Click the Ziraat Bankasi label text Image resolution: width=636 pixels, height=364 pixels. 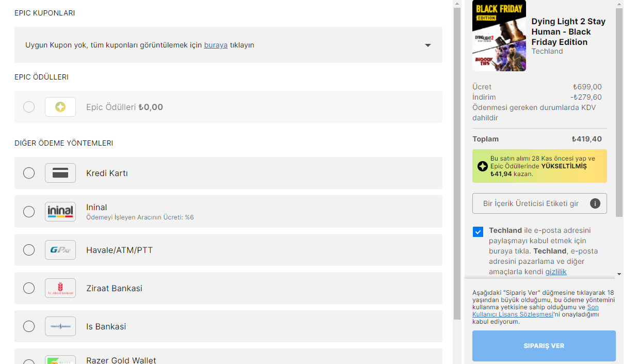(x=114, y=288)
